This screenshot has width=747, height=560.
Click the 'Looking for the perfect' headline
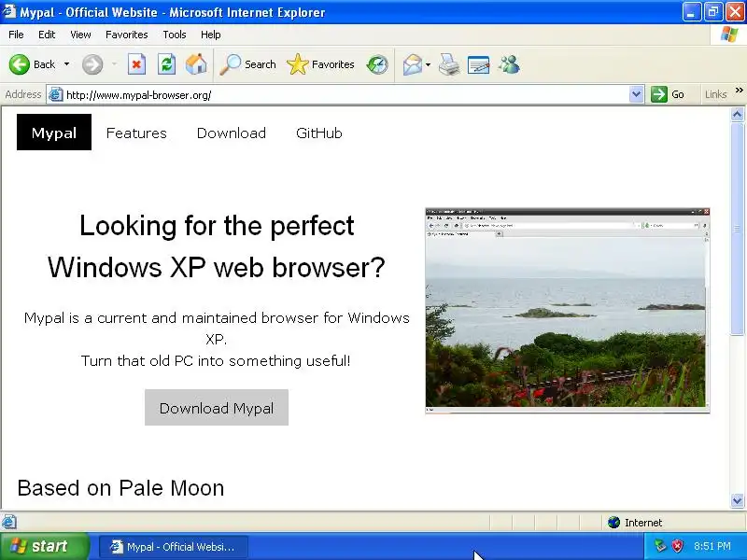[x=217, y=225]
